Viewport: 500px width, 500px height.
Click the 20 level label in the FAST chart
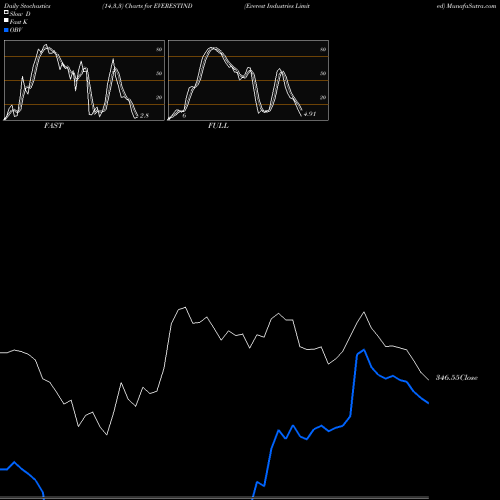click(x=159, y=97)
